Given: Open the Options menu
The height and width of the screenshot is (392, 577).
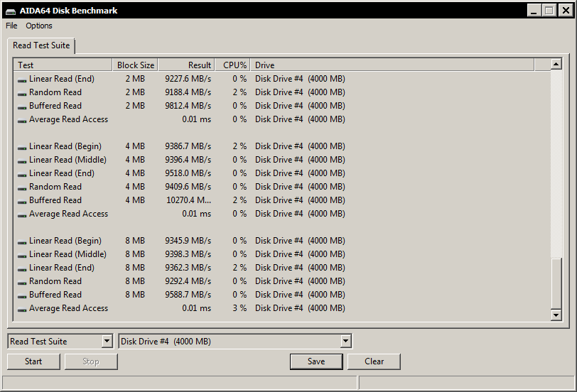Looking at the screenshot, I should coord(39,26).
